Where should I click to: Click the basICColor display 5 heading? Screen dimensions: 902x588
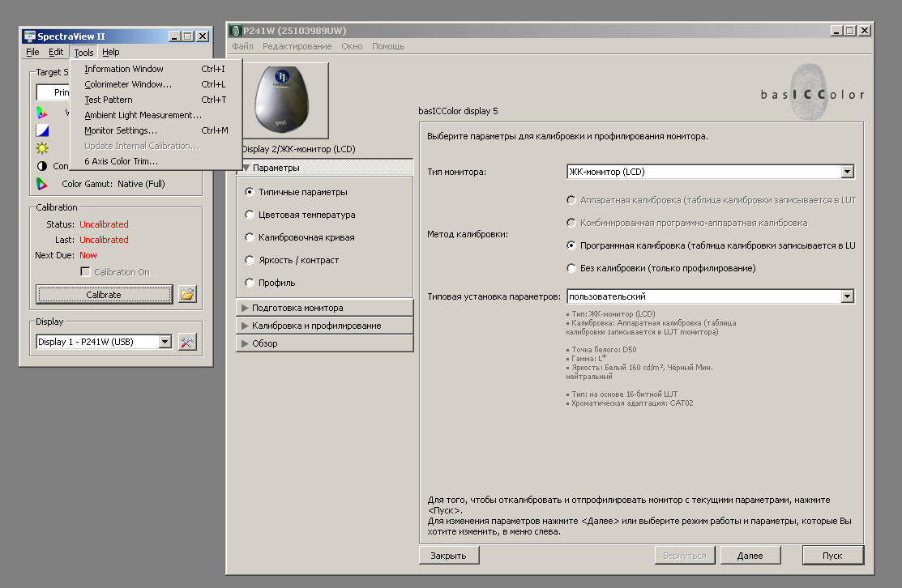458,111
